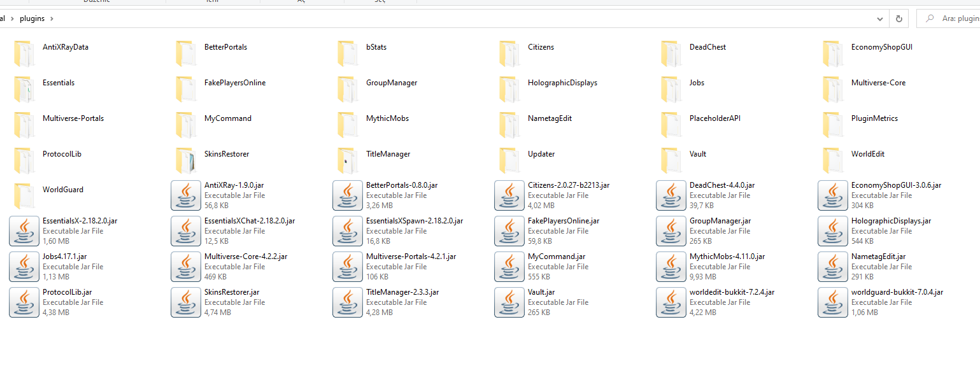Select the ProtocolLib folder name
Viewport: 980px width, 373px height.
tap(62, 154)
